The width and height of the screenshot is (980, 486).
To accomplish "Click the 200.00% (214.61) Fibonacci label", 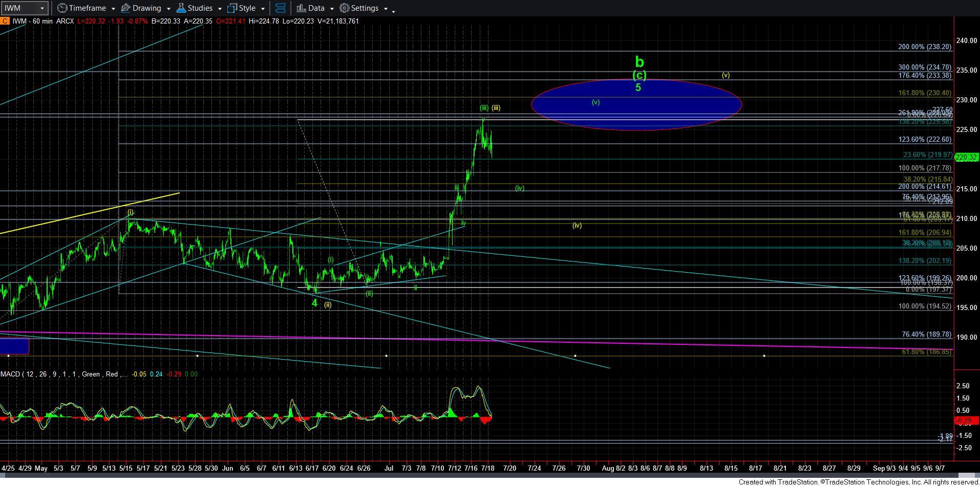I will pos(925,187).
